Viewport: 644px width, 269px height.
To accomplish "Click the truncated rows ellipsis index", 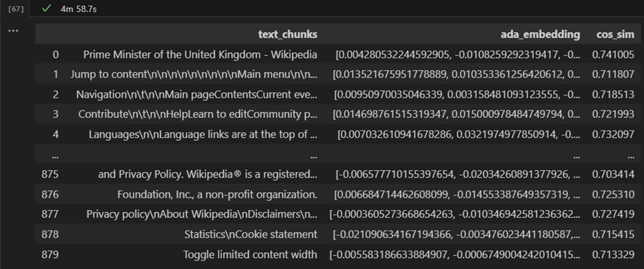I will point(55,156).
